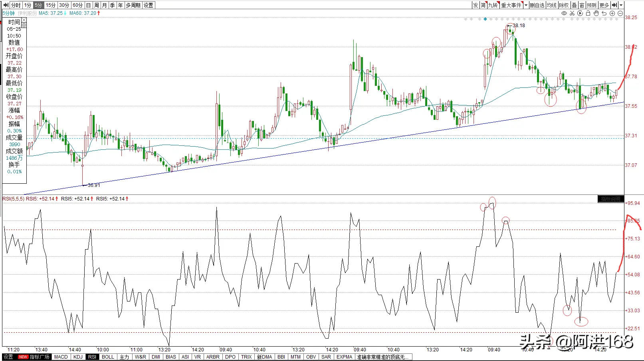The image size is (644, 361).
Task: Collapse panel using top-left arrow-bar icon
Action: pos(6,5)
